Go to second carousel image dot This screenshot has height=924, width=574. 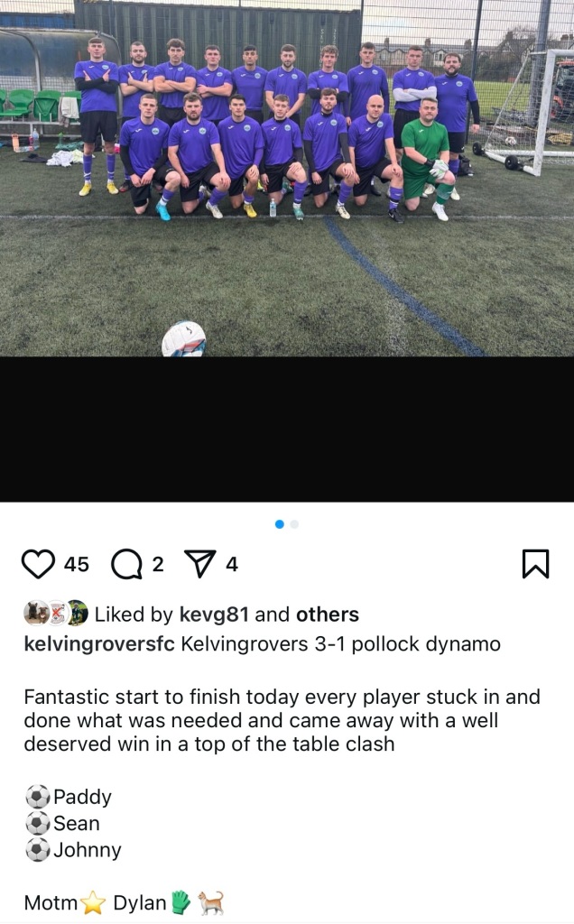pyautogui.click(x=294, y=524)
